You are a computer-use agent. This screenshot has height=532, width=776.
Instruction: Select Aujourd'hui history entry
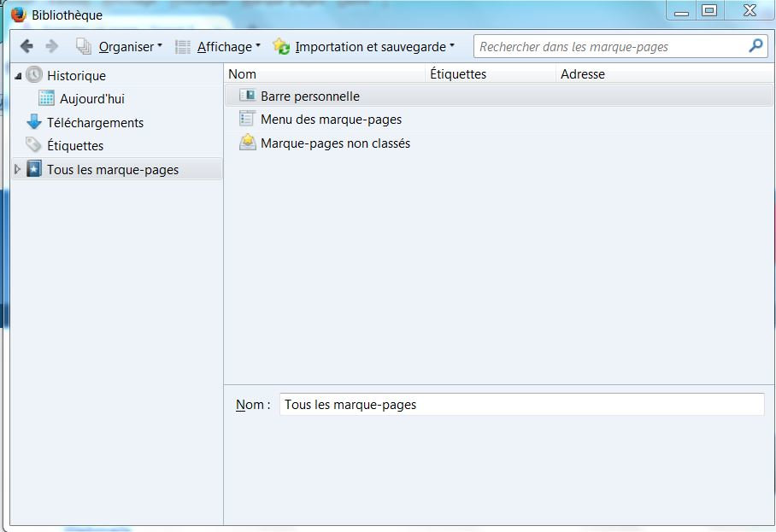92,99
